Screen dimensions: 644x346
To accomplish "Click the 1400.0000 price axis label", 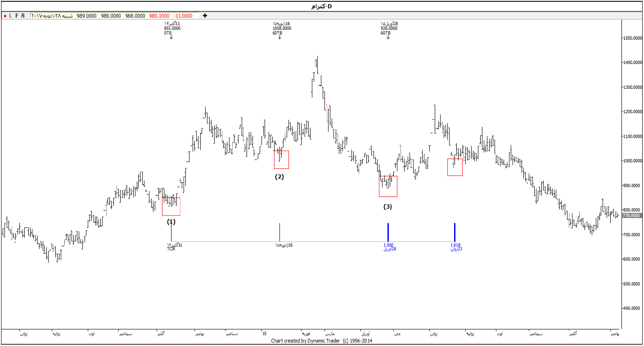I will coord(633,63).
